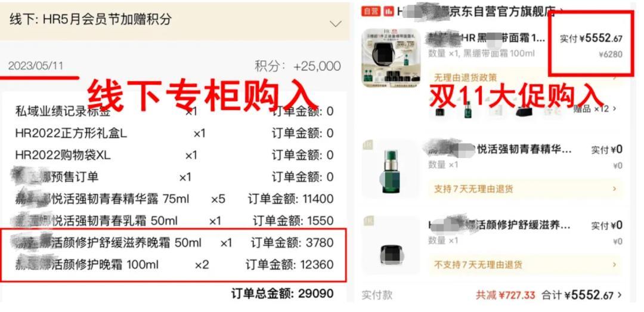Select the 活颜修护晚霜 100ml order row
644x312 pixels.
[x=174, y=265]
